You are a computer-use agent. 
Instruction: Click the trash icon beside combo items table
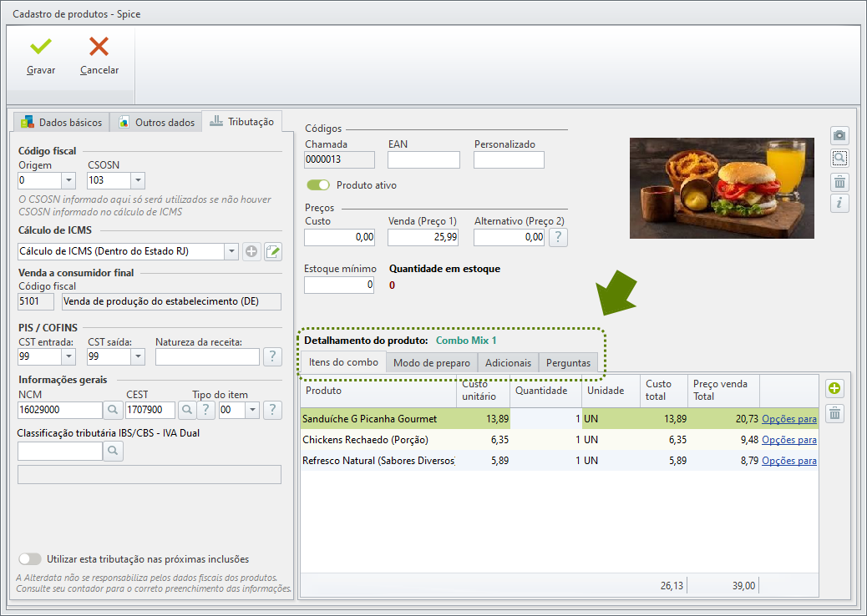(x=834, y=413)
